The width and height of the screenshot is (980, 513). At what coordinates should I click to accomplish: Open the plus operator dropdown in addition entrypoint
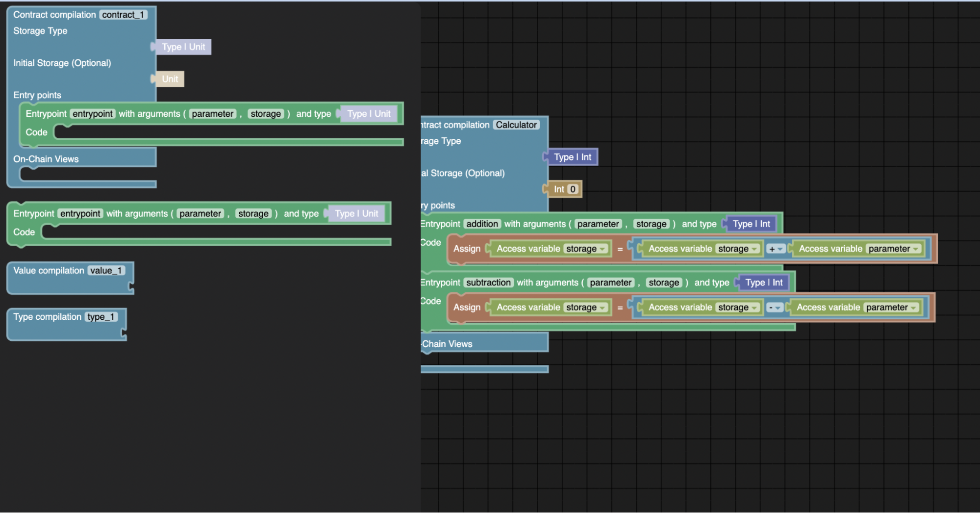(776, 249)
